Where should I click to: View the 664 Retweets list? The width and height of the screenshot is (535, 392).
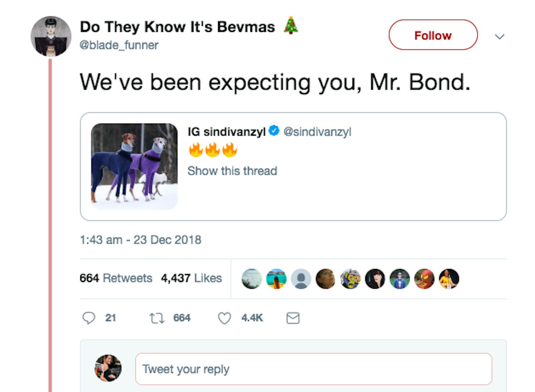pos(116,278)
